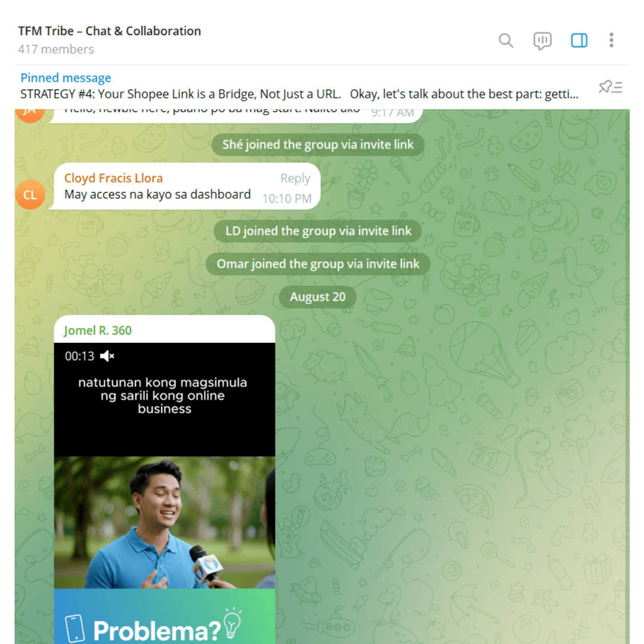Click the August 20 date badge
Viewport: 644px width, 644px height.
[x=317, y=297]
